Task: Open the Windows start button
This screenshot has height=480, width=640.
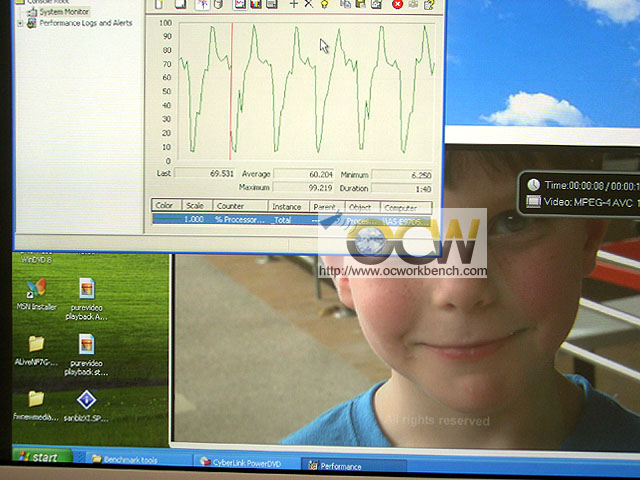Action: (42, 456)
